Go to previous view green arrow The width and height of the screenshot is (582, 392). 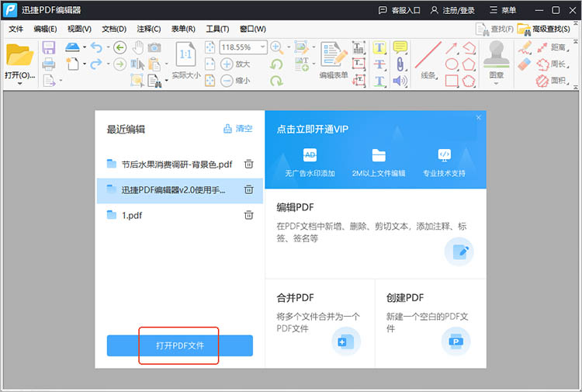coord(120,47)
